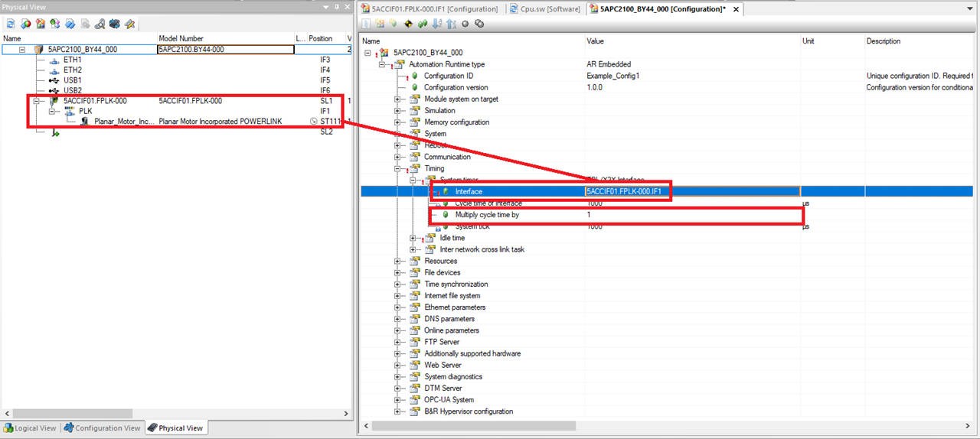This screenshot has height=439, width=980.
Task: Click the pencil edit icon in Physical View toolbar
Action: (x=129, y=24)
